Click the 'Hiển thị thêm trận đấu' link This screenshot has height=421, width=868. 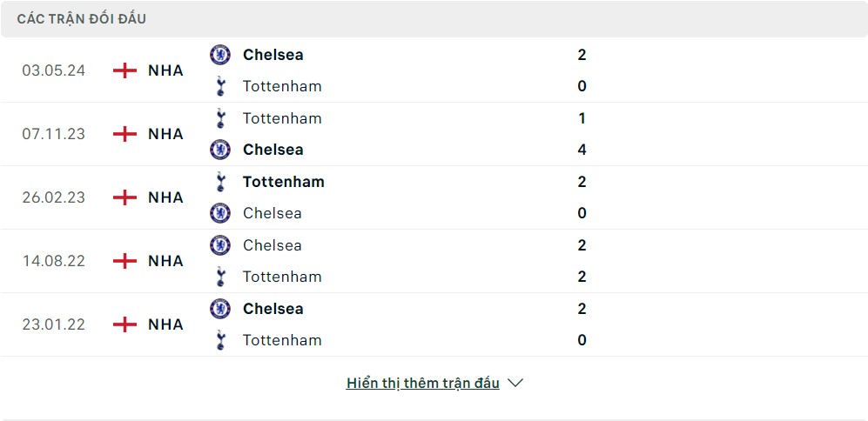click(x=422, y=383)
